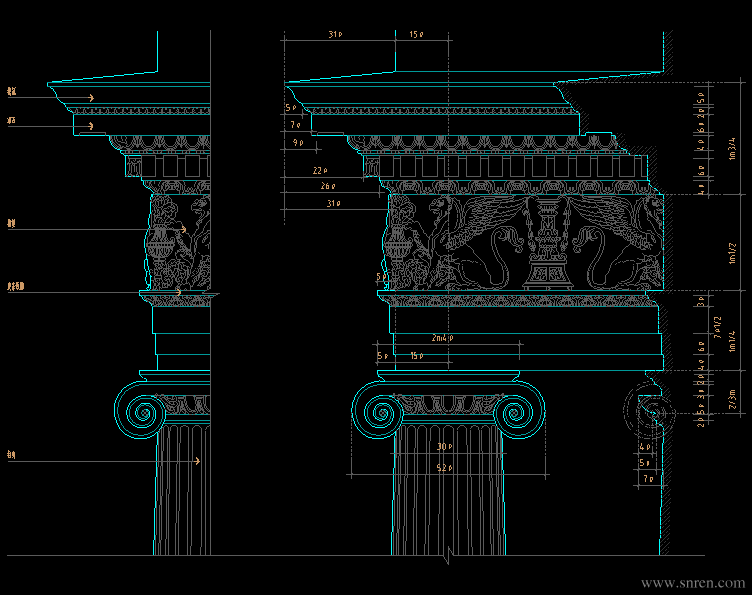Select the "52 p" capital width dimension
Screen dimensions: 752x595
pyautogui.click(x=445, y=467)
